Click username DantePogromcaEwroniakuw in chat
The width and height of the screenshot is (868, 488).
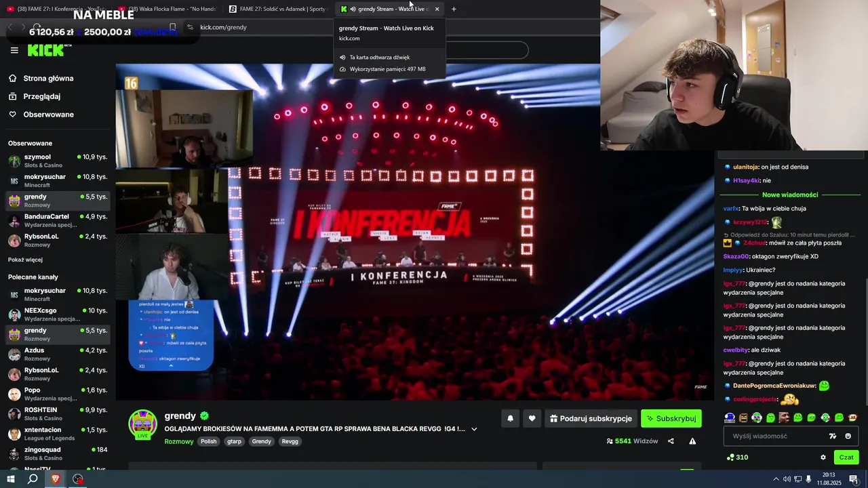pos(774,386)
